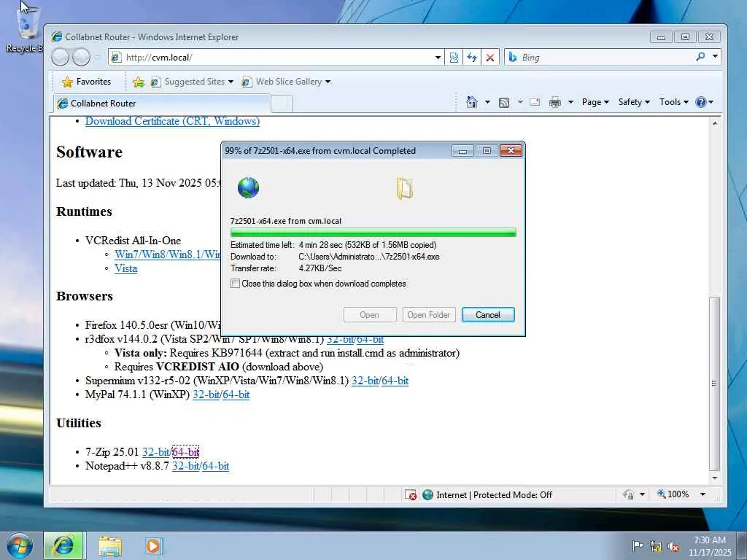Follow the Download Certificate (CRT, Windows) link
747x560 pixels.
(x=172, y=121)
